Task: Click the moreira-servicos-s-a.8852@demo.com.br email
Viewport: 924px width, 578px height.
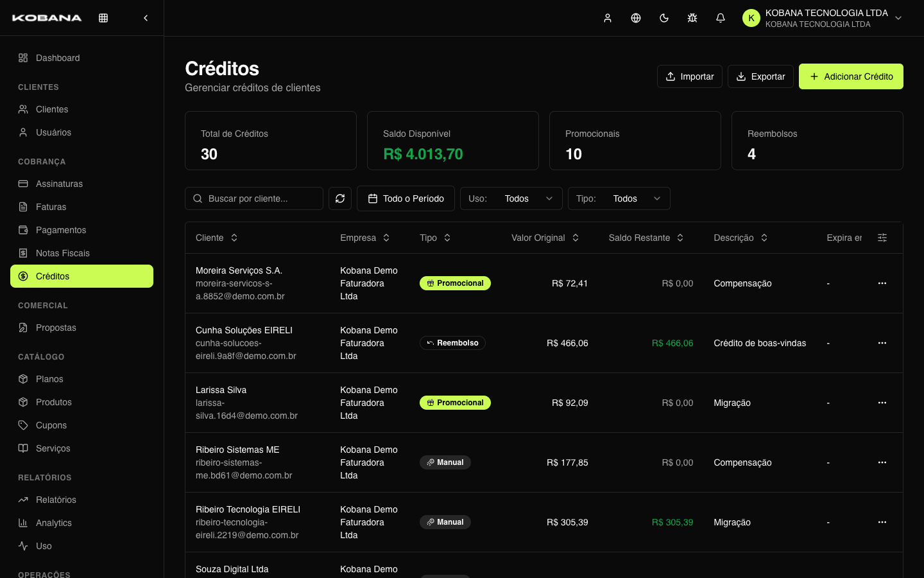Action: point(240,290)
